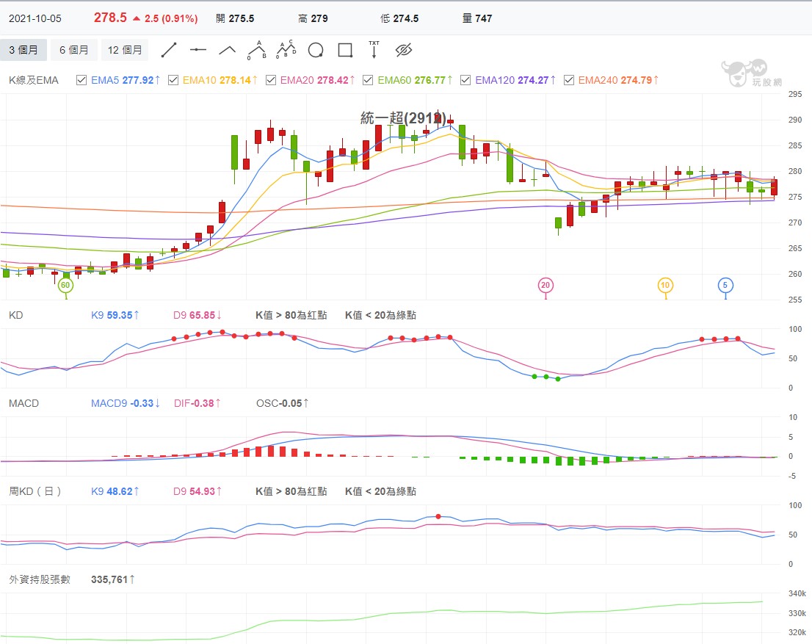
Task: Click the yellow 10 EMA marker
Action: click(665, 285)
